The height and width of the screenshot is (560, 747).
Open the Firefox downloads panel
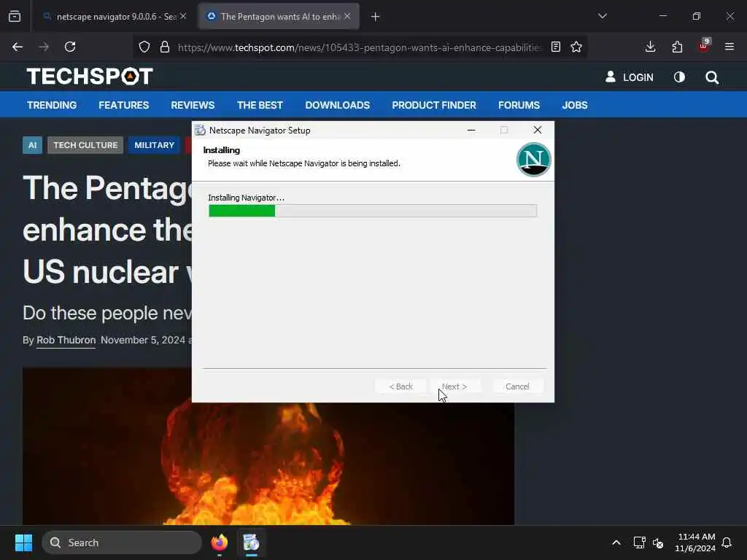(x=650, y=47)
